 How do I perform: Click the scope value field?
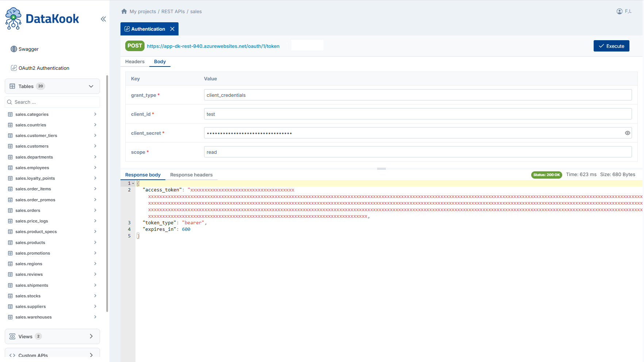coord(418,152)
